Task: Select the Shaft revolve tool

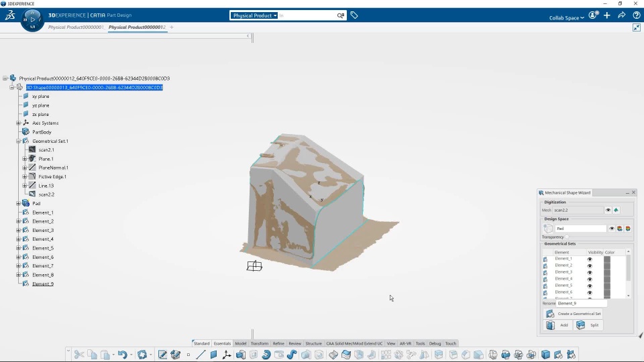Action: 266,354
